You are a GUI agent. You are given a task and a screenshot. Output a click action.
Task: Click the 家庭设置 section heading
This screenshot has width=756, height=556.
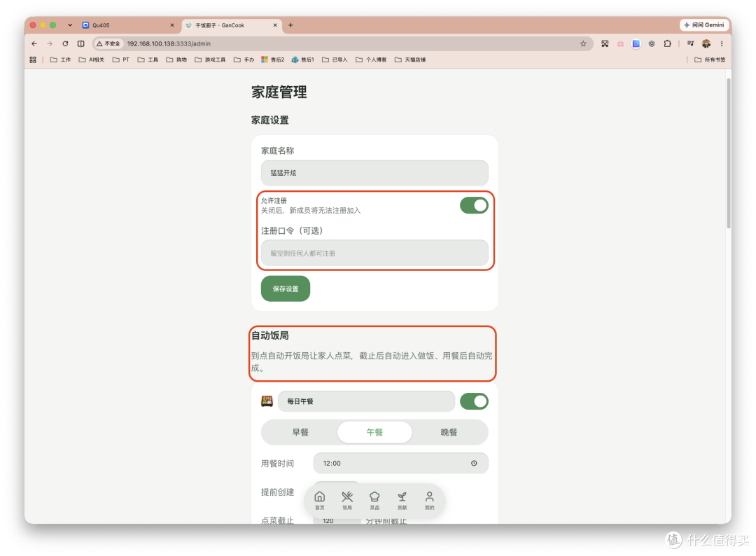(269, 120)
